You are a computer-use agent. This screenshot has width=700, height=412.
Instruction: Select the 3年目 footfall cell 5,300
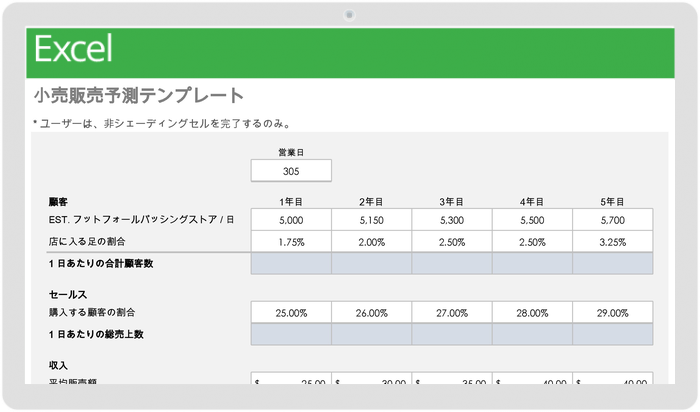(452, 220)
